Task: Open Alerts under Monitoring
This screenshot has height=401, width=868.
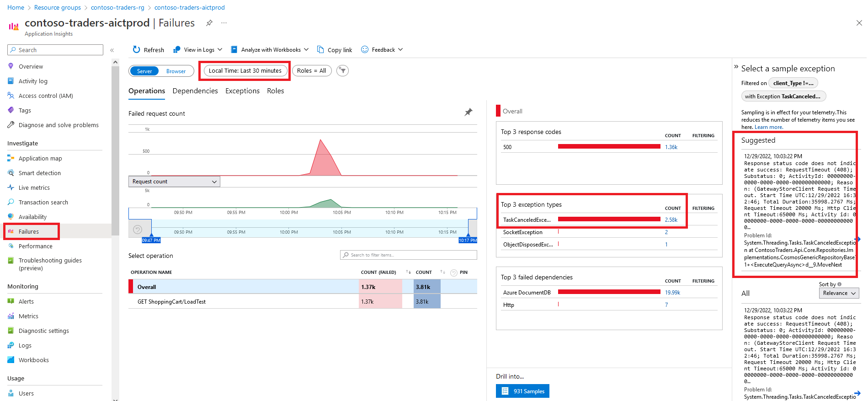Action: [x=26, y=301]
